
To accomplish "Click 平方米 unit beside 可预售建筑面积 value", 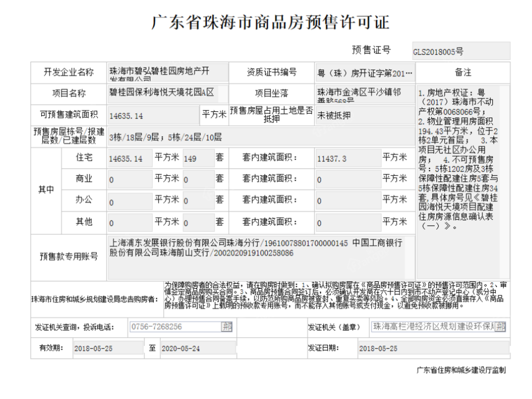I will [215, 114].
